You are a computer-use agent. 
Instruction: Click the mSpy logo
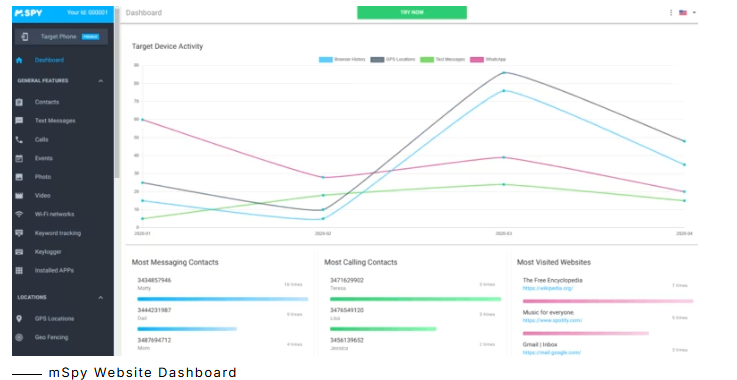pos(28,13)
